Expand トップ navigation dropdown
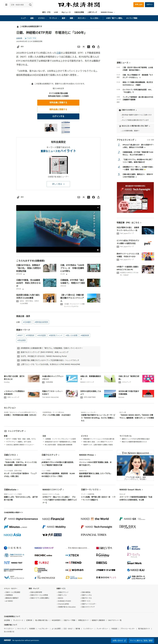The width and height of the screenshot is (158, 644). (x=24, y=18)
